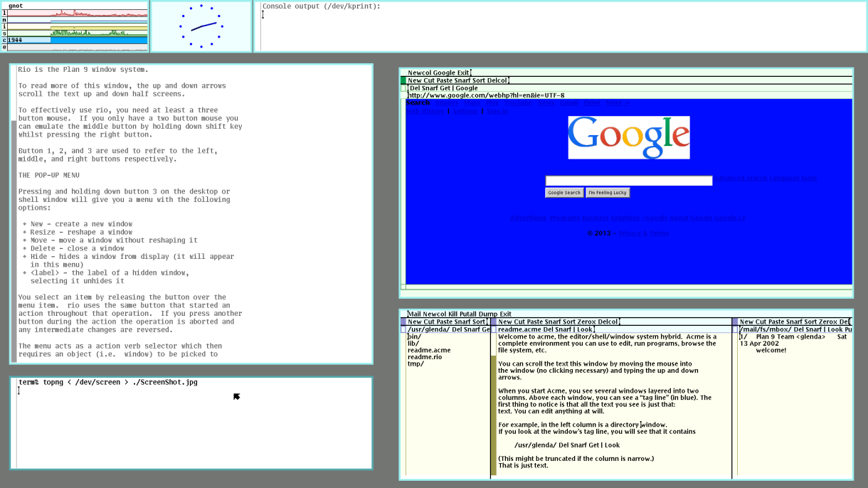Click the purple column handle above /mail/fs/mbox/
The image size is (868, 488).
tap(735, 322)
